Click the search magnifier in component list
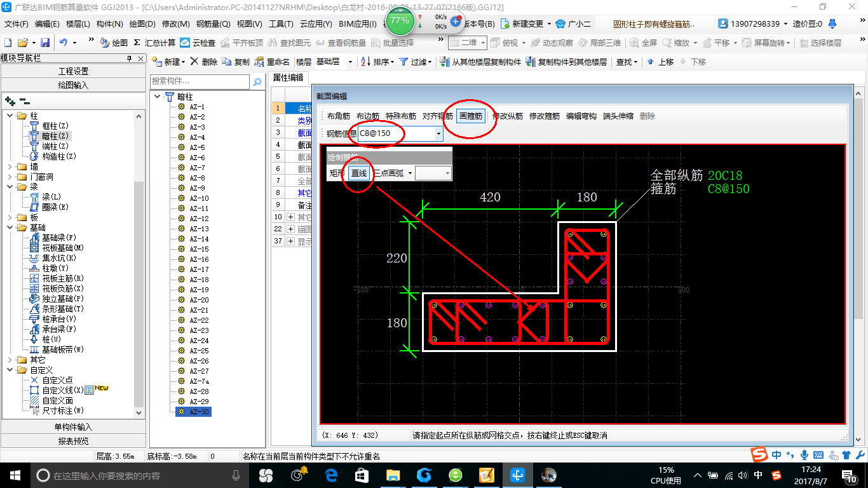The width and height of the screenshot is (868, 488). click(x=257, y=82)
